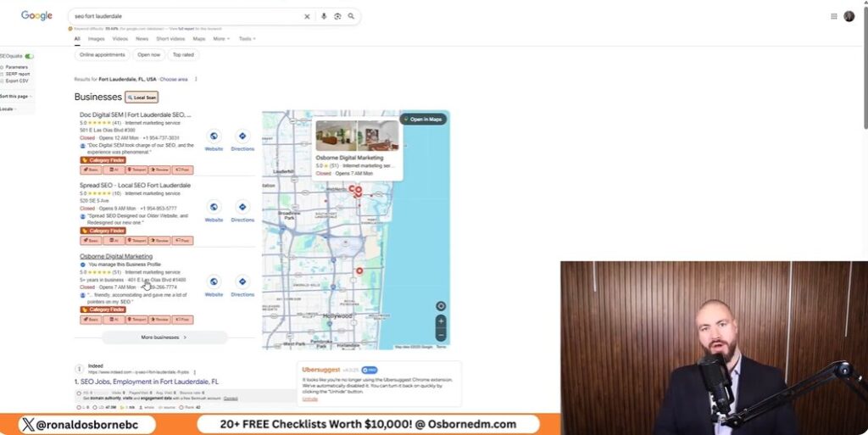The width and height of the screenshot is (868, 435).
Task: Clear the search box with the X icon
Action: point(307,17)
